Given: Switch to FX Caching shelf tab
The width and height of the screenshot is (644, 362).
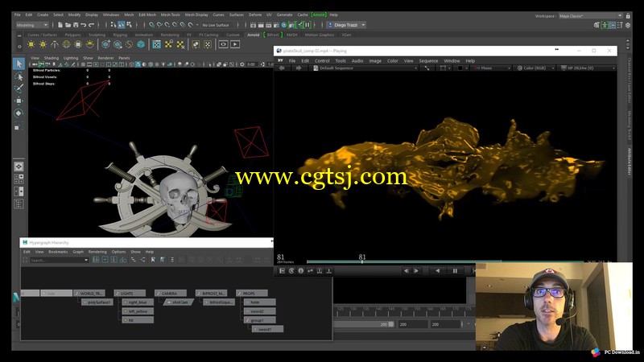Looking at the screenshot, I should (x=208, y=35).
